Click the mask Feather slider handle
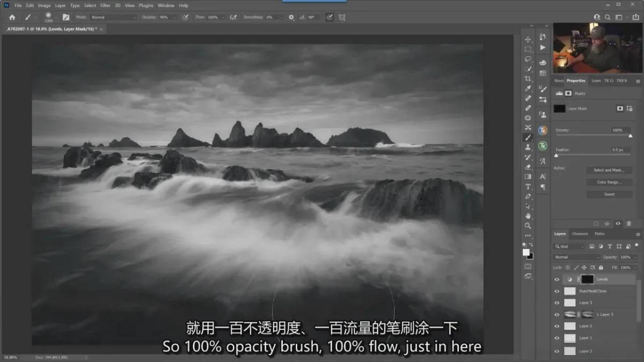The height and width of the screenshot is (362, 644). click(556, 156)
